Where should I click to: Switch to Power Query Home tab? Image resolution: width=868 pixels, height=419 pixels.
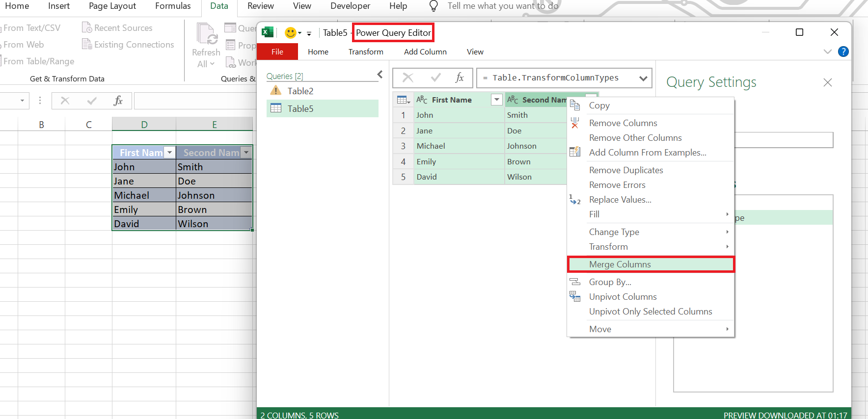(x=318, y=52)
